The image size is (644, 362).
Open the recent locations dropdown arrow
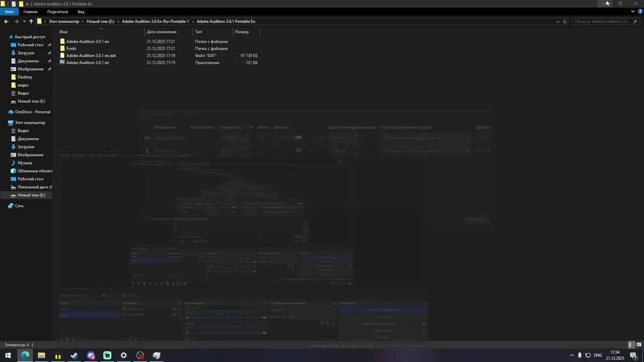(24, 22)
